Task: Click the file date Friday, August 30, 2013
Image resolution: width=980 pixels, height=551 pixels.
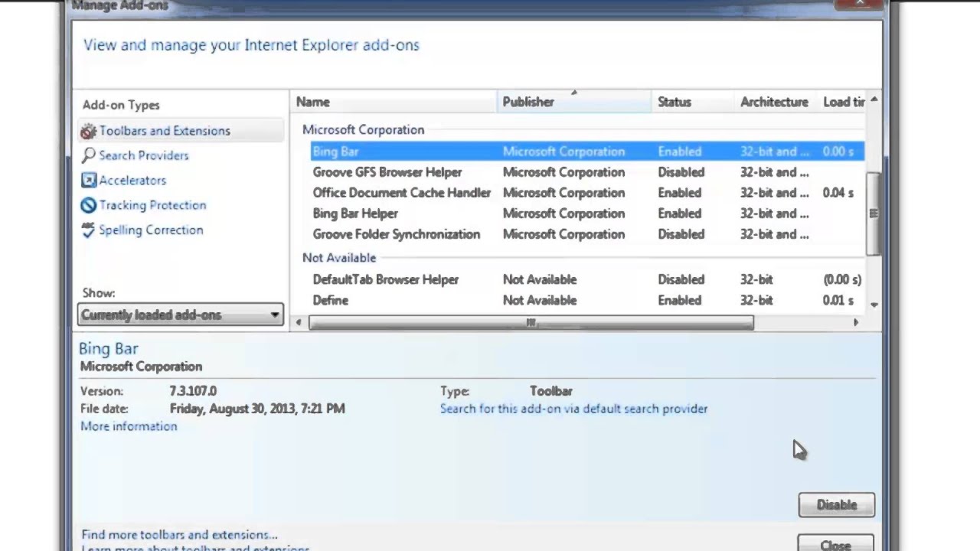Action: (257, 409)
